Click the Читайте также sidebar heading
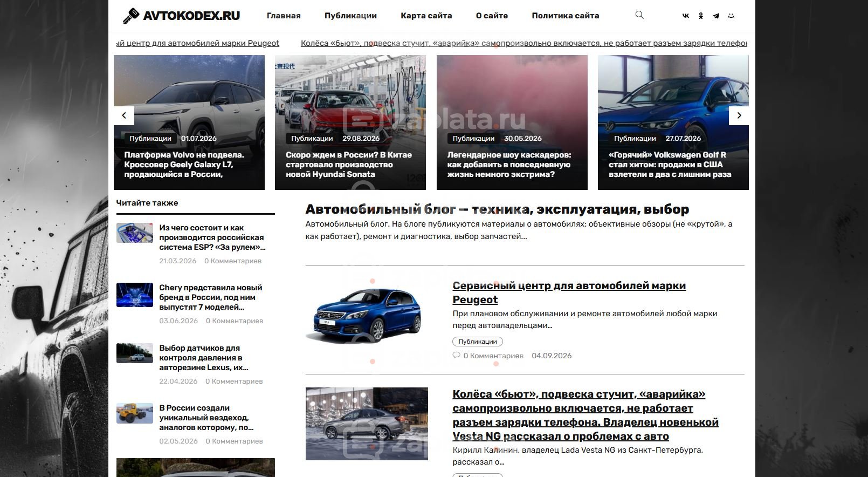The image size is (868, 477). (147, 203)
